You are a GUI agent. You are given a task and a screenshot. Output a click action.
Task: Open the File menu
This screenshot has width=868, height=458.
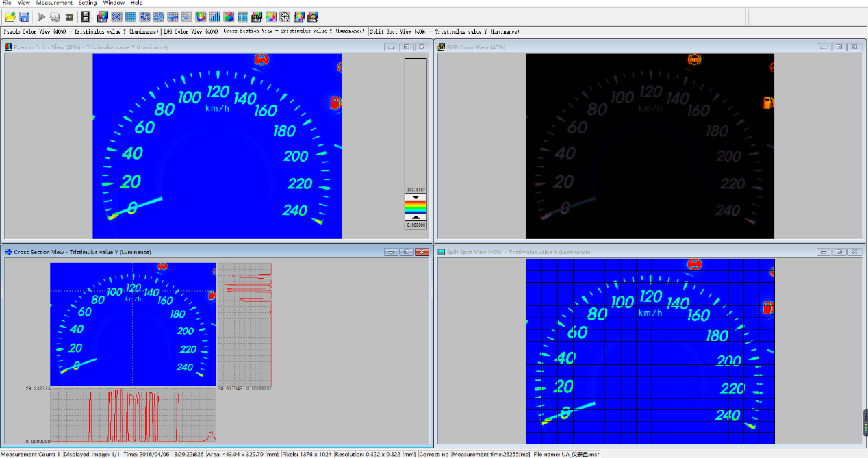7,3
